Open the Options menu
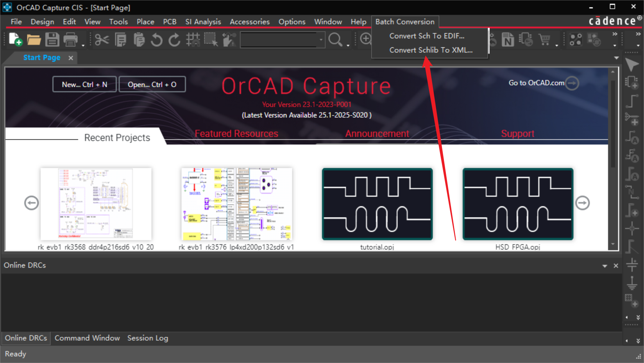 292,22
